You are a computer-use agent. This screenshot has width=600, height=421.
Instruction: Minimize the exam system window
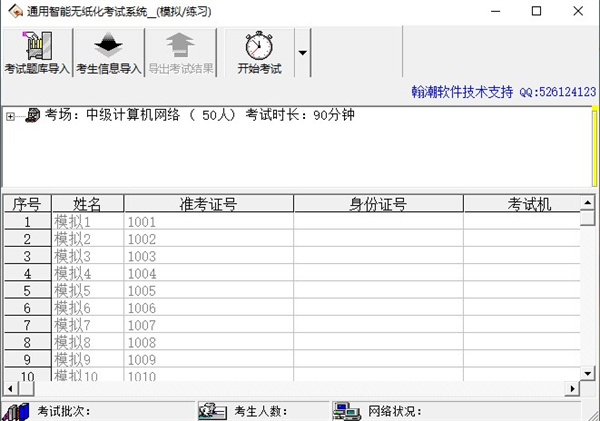[496, 11]
